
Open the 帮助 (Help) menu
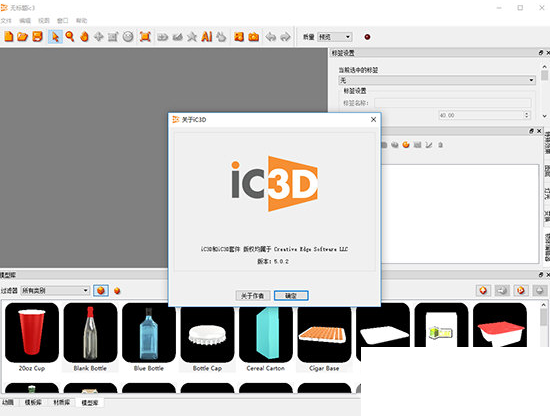coord(81,20)
